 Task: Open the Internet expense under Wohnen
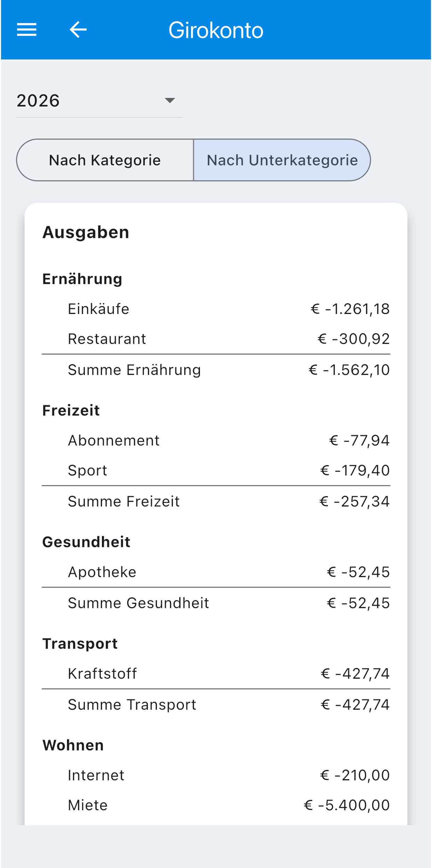click(216, 775)
